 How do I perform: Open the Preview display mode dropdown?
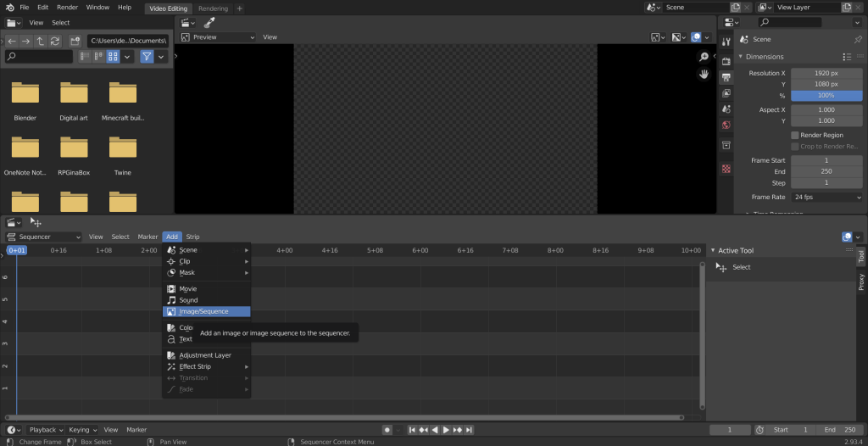pyautogui.click(x=217, y=37)
